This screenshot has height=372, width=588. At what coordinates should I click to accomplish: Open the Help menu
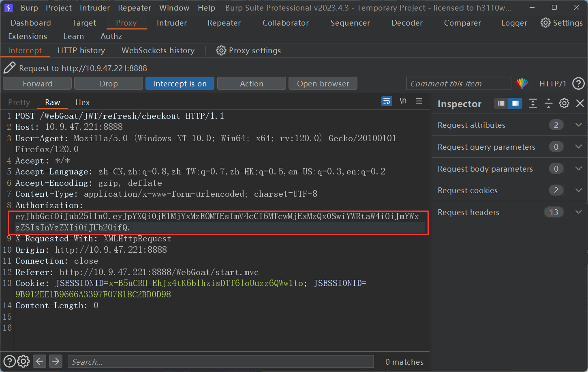tap(206, 8)
